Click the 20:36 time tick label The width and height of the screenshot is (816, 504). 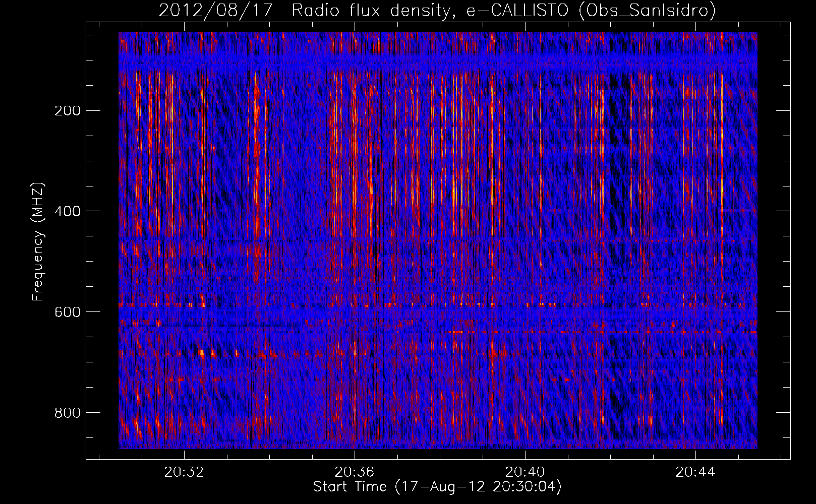[x=355, y=472]
